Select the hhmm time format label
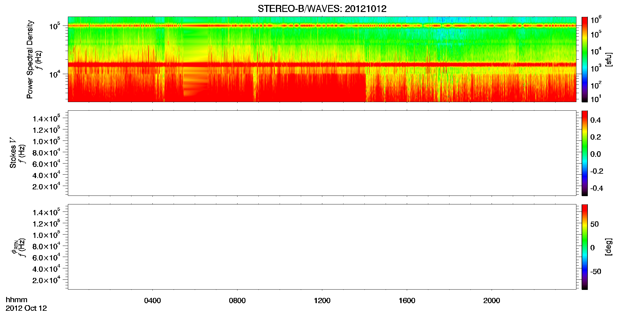This screenshot has height=332, width=644. click(17, 300)
